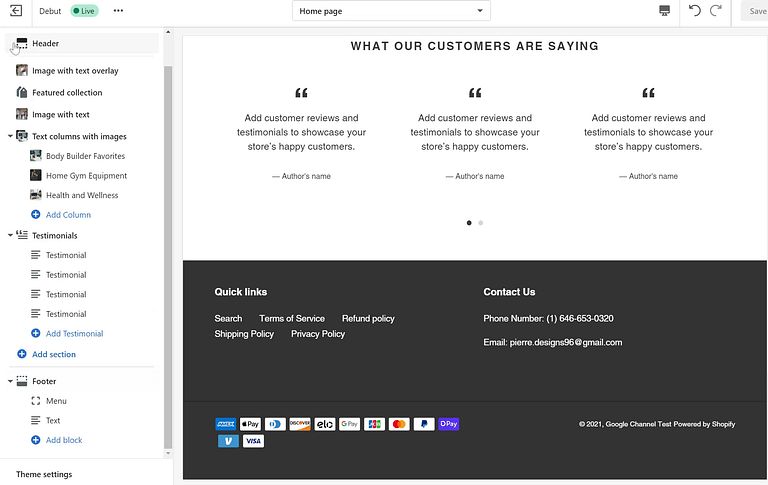The height and width of the screenshot is (485, 768).
Task: Click the Add Testimonial plus icon
Action: [35, 333]
